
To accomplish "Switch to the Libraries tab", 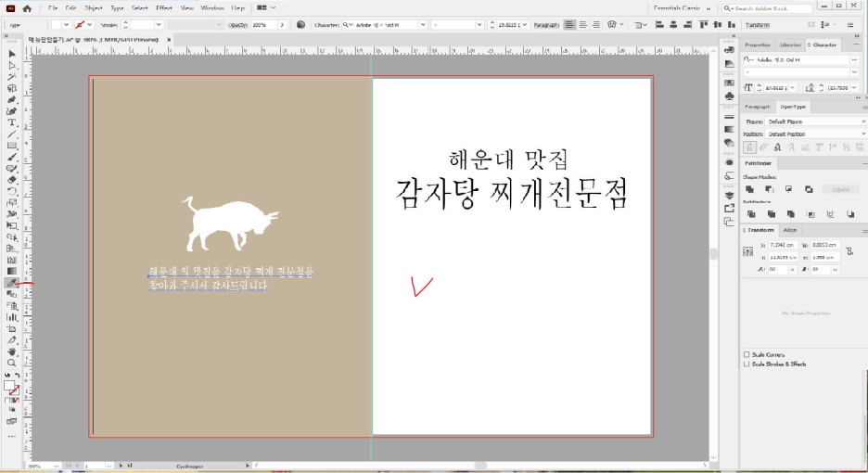I will (x=790, y=45).
